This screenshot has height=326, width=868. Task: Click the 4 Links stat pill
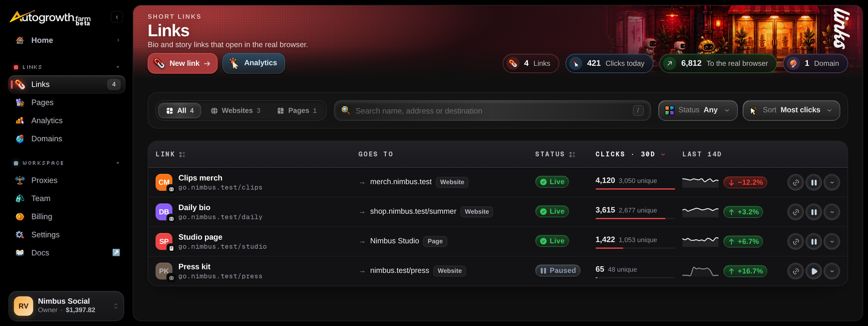click(531, 63)
